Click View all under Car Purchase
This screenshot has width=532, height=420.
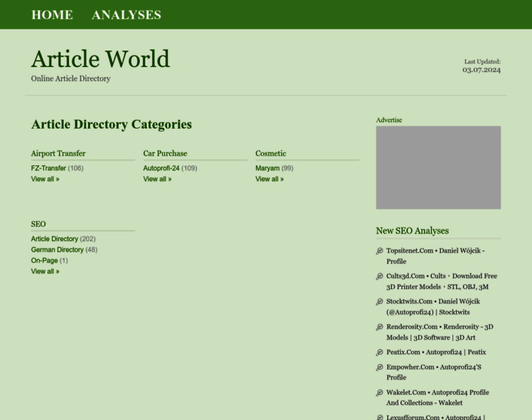[x=157, y=179]
